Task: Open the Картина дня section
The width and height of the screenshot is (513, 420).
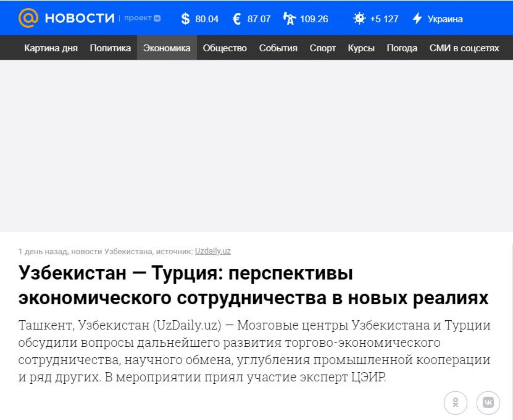Action: click(x=51, y=48)
